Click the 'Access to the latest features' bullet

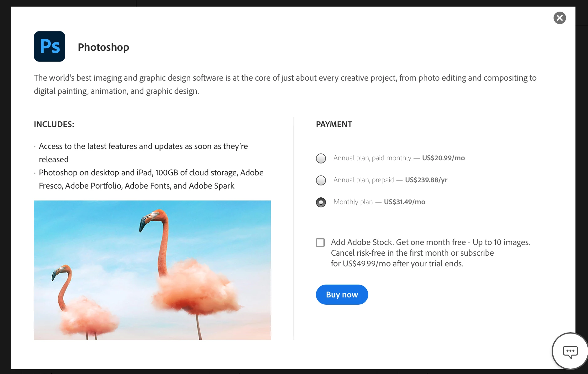tap(143, 153)
